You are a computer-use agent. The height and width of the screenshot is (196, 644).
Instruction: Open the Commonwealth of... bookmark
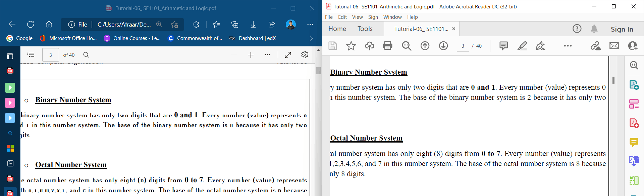(x=195, y=38)
